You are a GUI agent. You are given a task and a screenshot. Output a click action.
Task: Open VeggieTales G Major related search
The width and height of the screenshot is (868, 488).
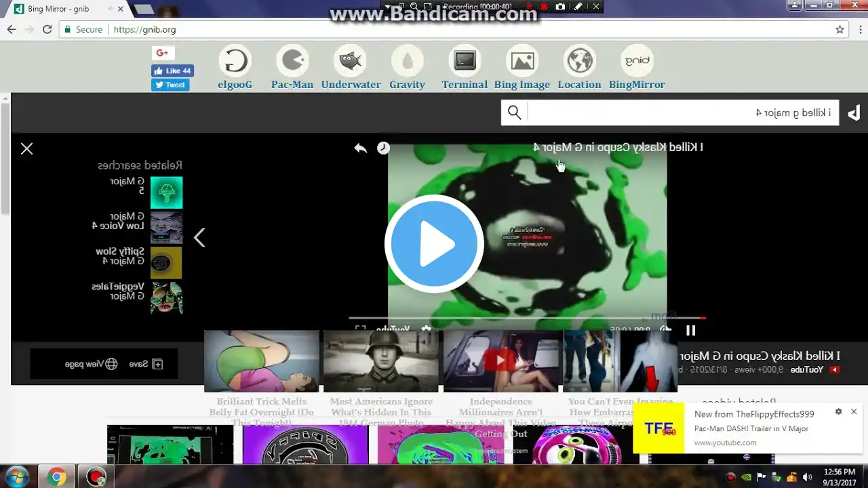point(118,291)
